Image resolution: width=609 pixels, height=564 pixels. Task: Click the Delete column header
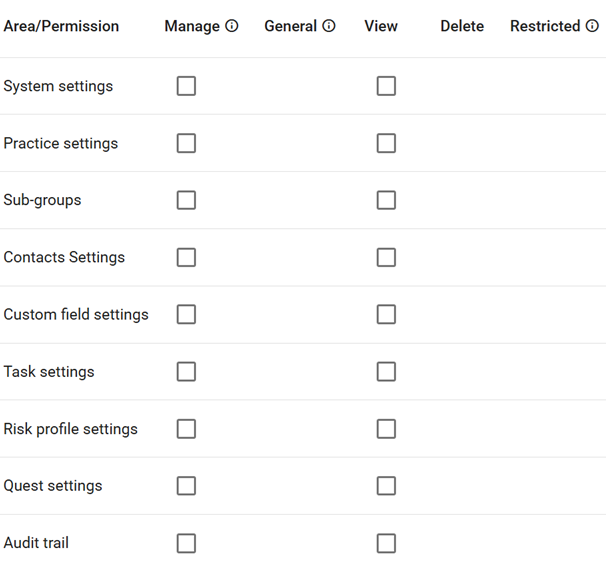461,27
